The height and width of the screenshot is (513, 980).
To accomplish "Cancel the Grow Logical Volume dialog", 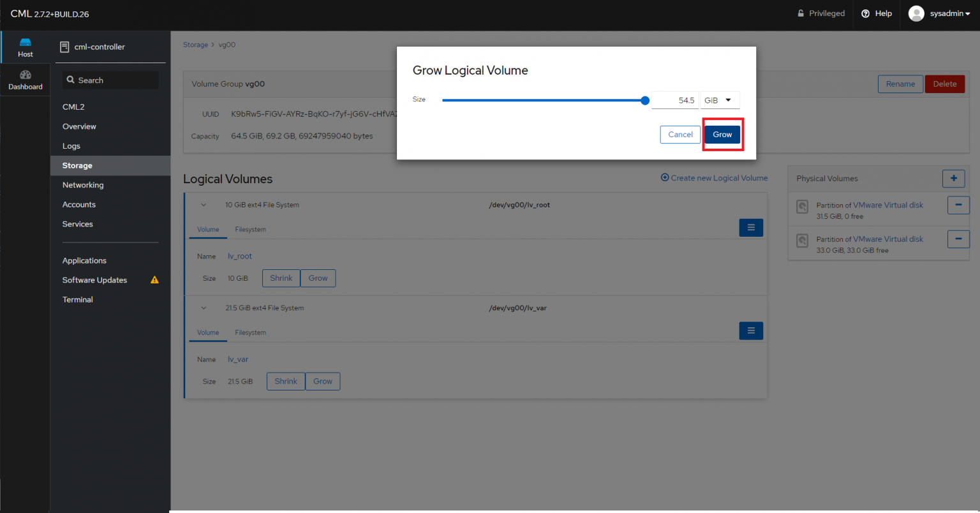I will pos(680,134).
